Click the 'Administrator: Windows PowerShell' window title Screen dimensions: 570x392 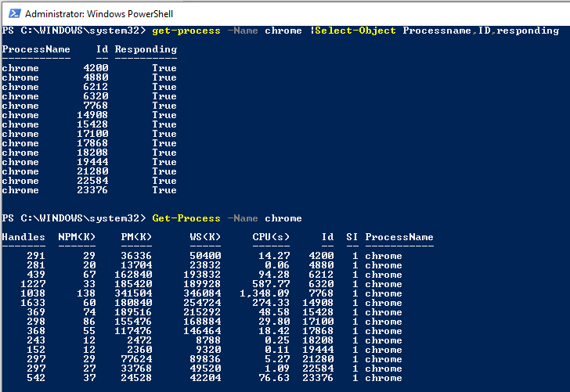(x=99, y=14)
